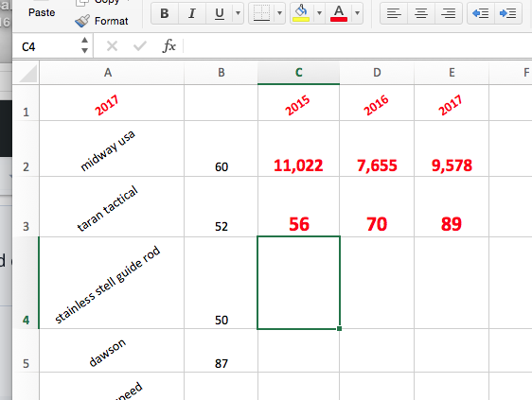Select cell with value 9,578
Image resolution: width=532 pixels, height=400 pixels.
452,148
